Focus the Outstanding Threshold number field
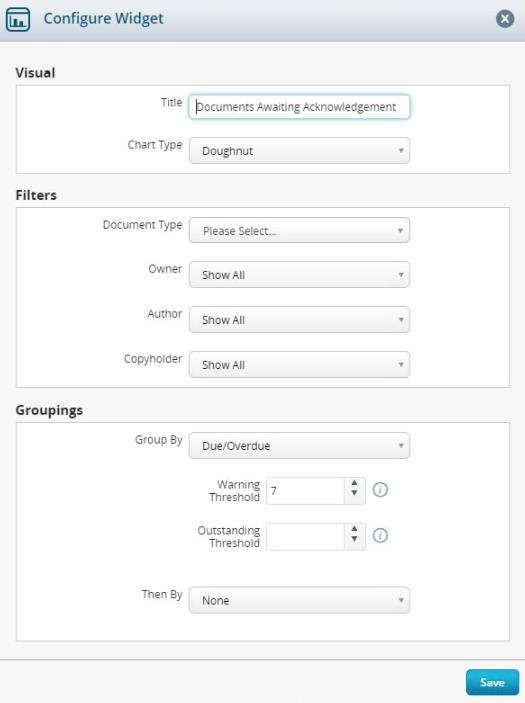This screenshot has width=525, height=703. point(306,537)
